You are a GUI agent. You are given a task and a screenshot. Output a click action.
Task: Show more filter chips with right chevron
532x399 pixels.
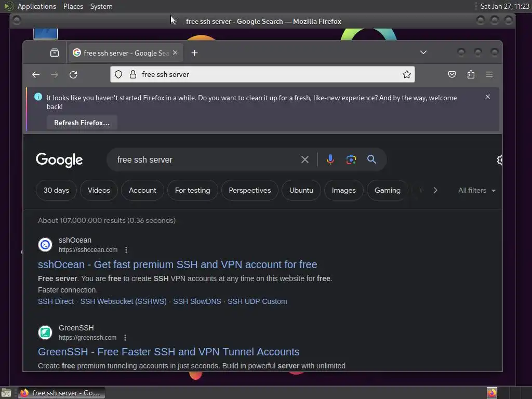point(435,190)
